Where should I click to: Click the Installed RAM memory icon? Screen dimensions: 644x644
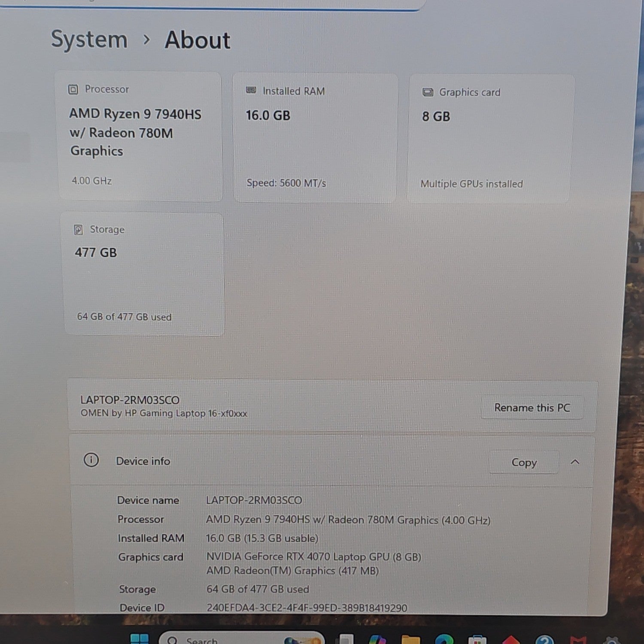pyautogui.click(x=251, y=90)
